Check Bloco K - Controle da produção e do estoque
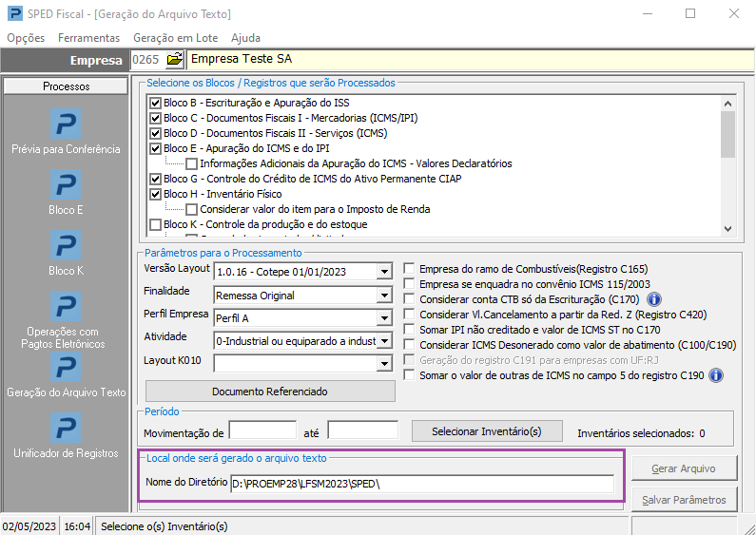This screenshot has width=756, height=535. (155, 224)
